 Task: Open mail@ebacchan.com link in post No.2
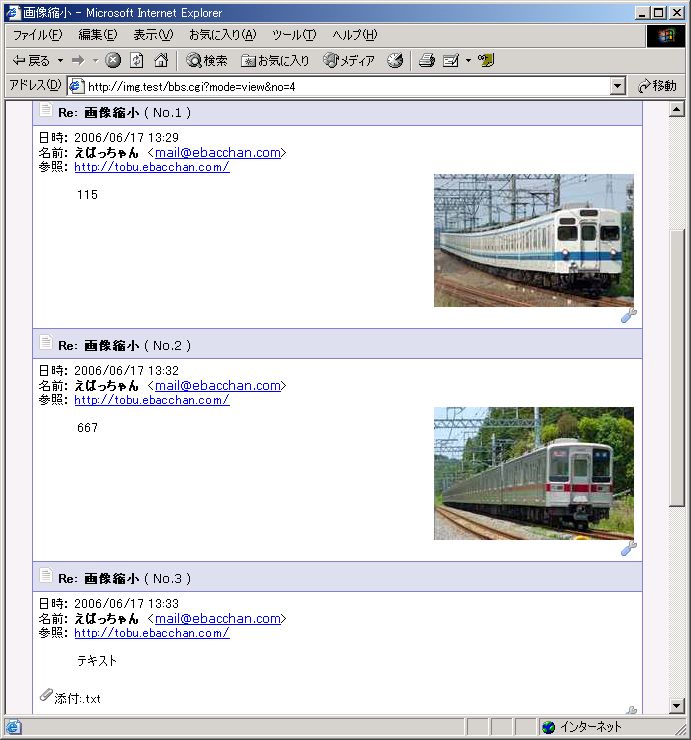(x=218, y=386)
